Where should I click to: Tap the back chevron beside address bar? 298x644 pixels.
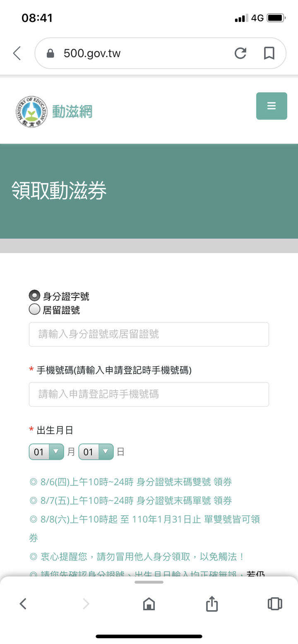[x=17, y=53]
